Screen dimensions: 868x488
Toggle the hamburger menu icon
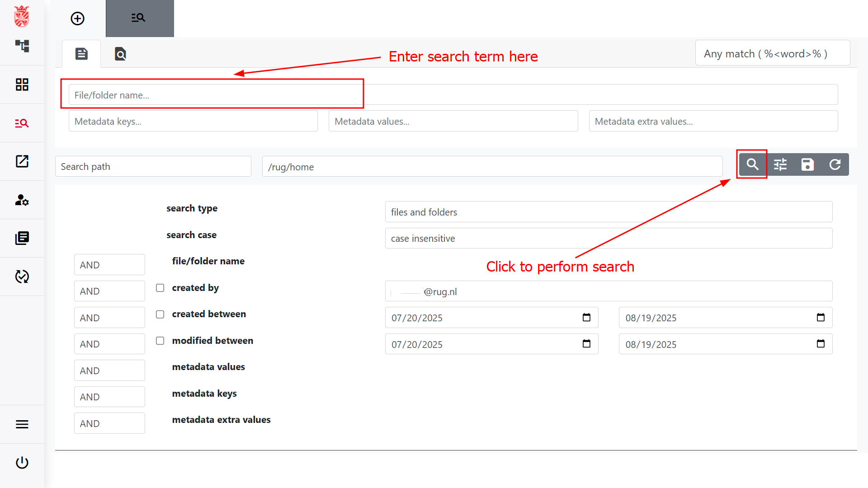tap(22, 424)
